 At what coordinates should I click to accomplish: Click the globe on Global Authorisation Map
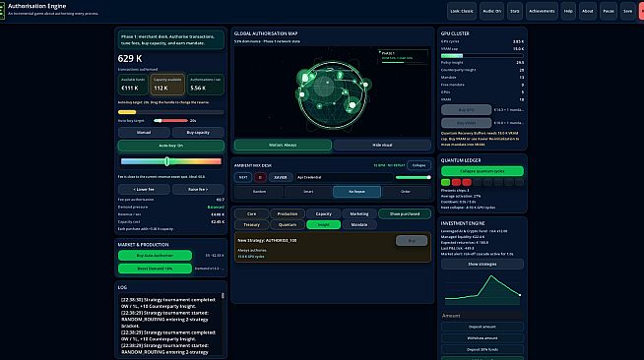point(332,95)
